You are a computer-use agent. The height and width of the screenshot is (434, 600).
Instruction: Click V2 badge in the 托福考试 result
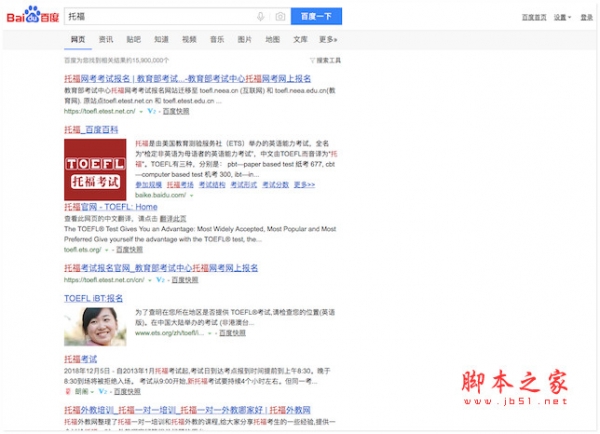[103, 391]
